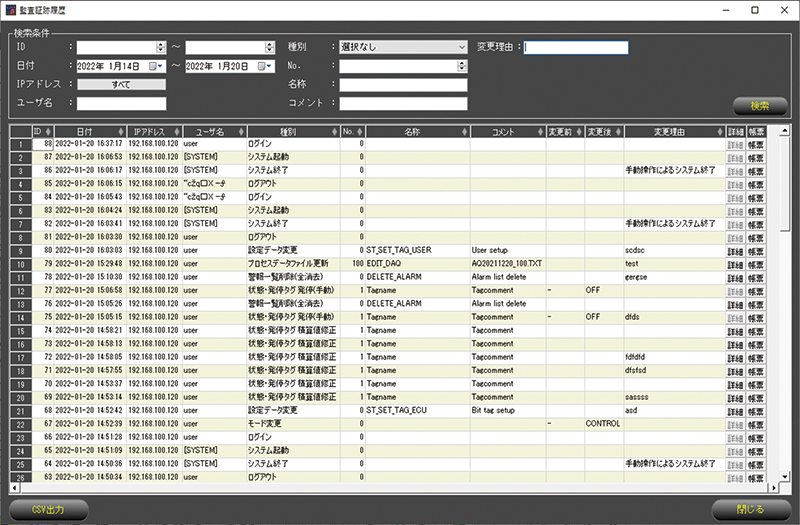Click EDIT_DAQ name cell

[417, 264]
